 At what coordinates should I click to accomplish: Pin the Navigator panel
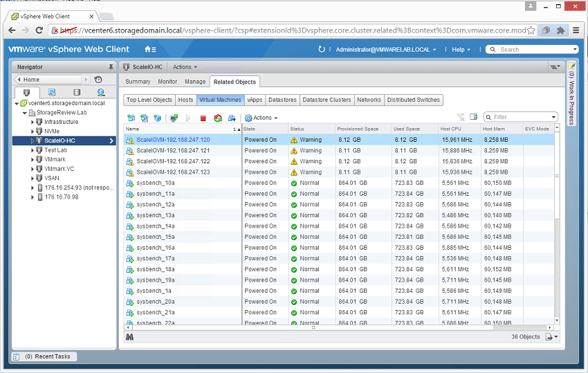point(111,67)
